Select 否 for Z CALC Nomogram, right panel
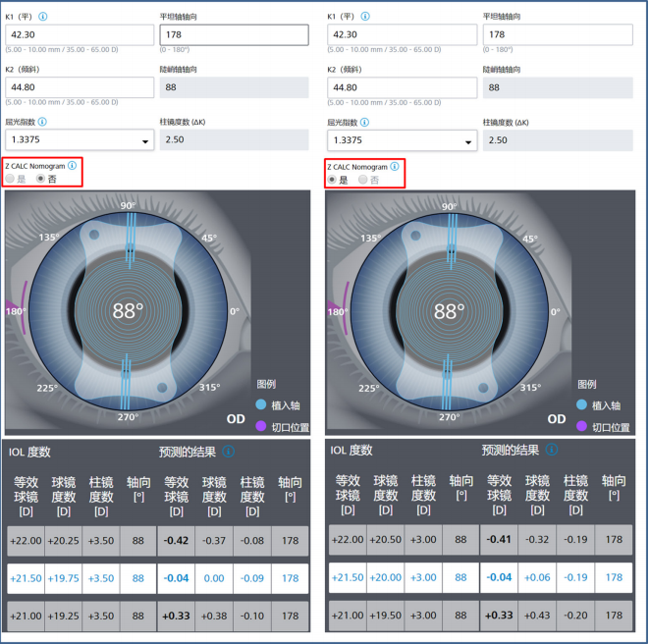649x644 pixels. 363,179
